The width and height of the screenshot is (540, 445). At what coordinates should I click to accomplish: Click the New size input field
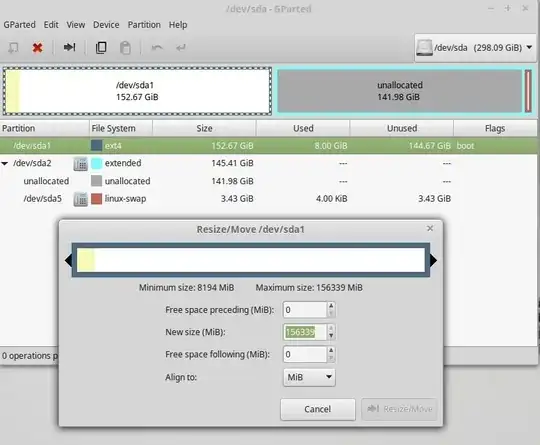pos(304,332)
